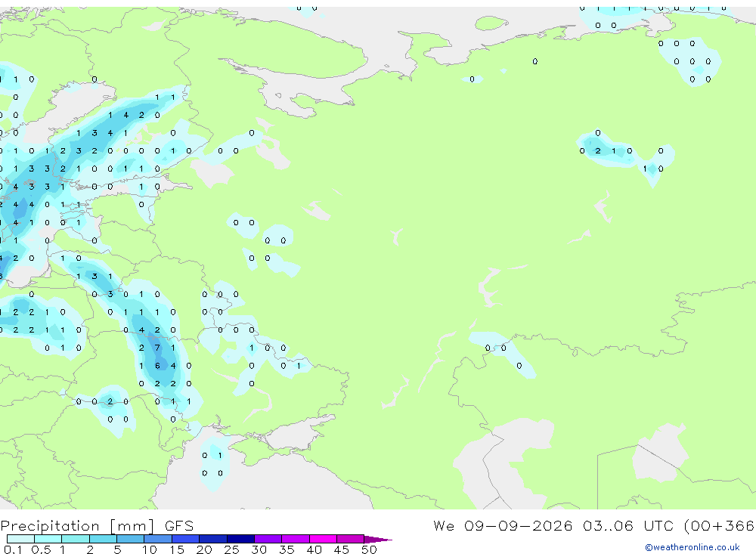Choose the 35–40 mm violet legend swatch
This screenshot has height=554, width=756.
296,539
